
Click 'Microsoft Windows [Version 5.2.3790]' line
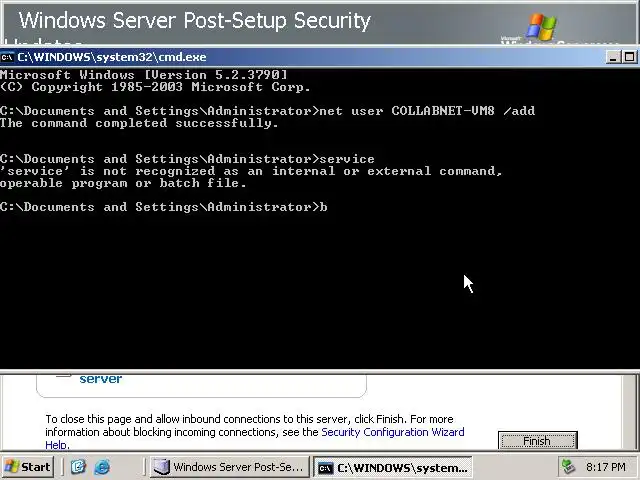click(144, 75)
